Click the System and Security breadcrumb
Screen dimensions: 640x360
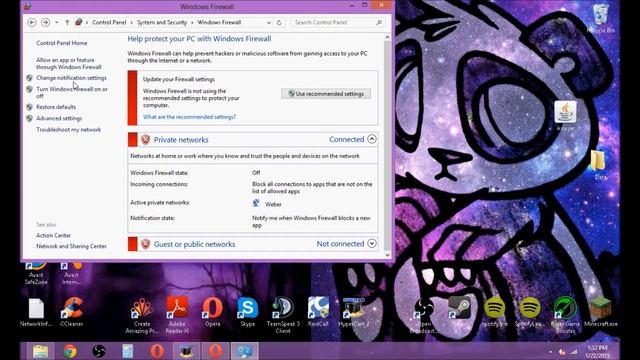[162, 22]
